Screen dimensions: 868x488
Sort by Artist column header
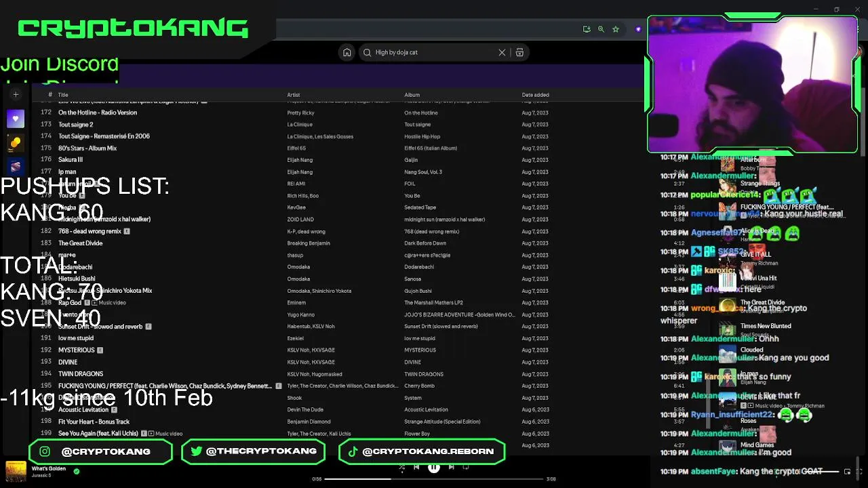pyautogui.click(x=294, y=95)
